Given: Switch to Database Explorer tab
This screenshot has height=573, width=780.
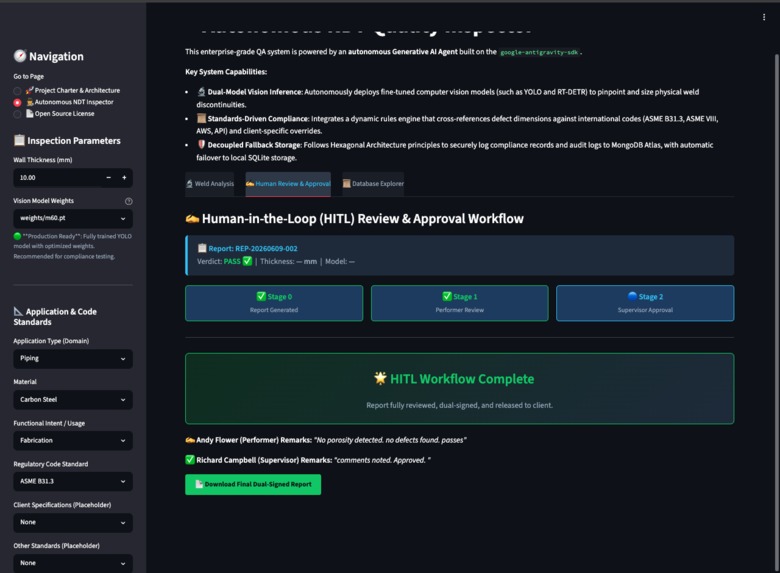Looking at the screenshot, I should point(373,184).
